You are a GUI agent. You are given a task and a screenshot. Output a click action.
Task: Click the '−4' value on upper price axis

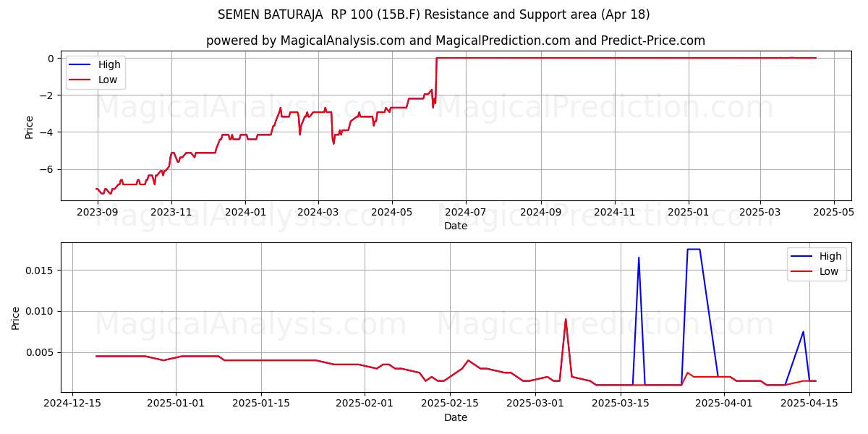pos(47,132)
